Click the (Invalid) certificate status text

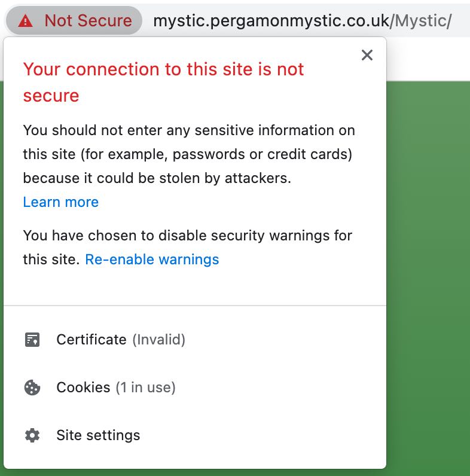pos(159,340)
